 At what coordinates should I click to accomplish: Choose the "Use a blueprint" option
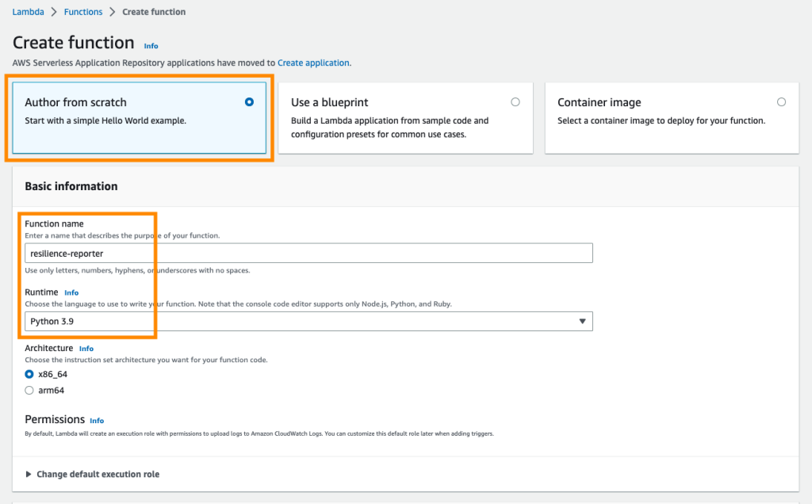515,101
